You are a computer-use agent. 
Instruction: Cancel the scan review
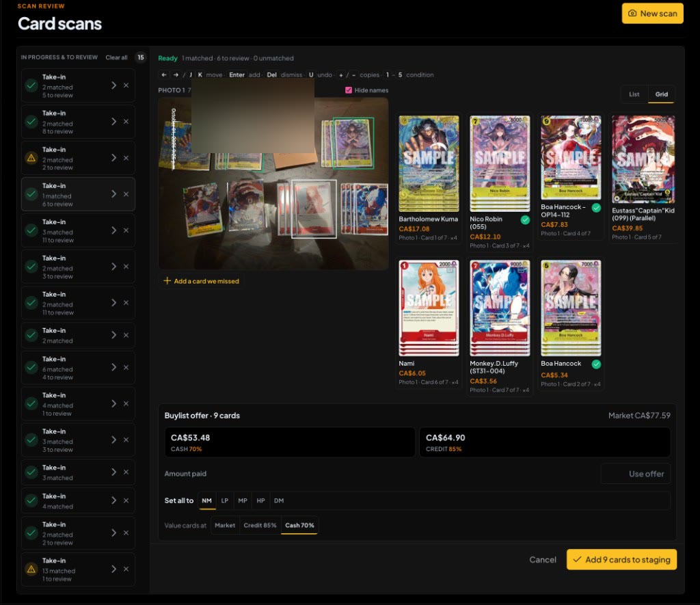coord(543,559)
